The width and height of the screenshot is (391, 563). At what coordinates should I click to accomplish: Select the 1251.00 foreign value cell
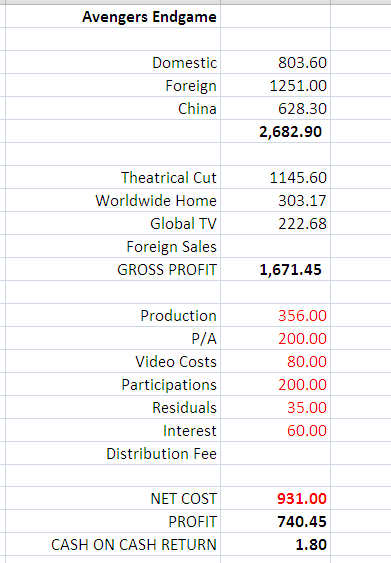coord(275,85)
